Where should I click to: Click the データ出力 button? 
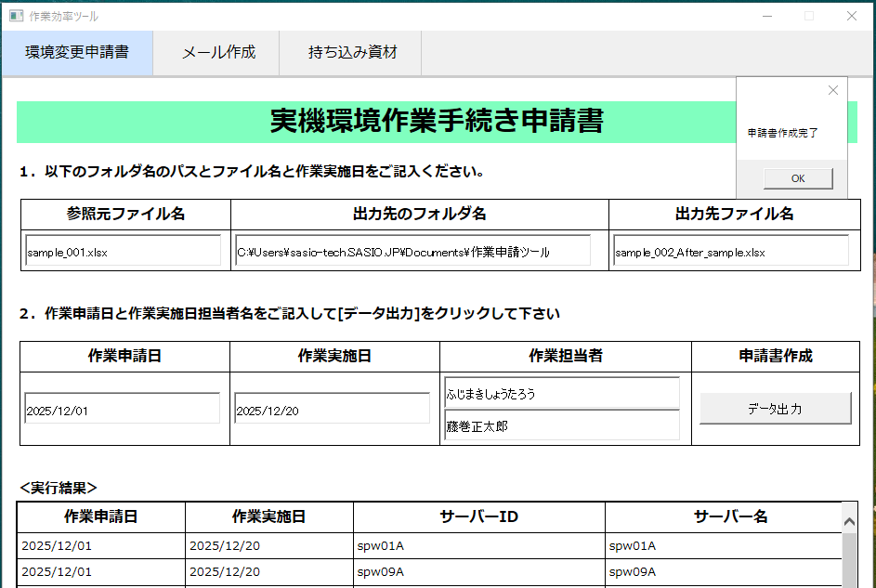pos(775,409)
